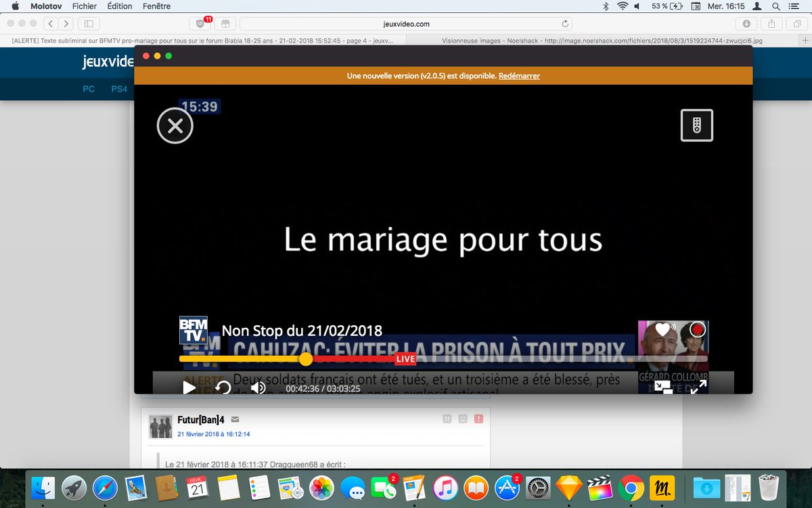Open the Fenêtre menu

coord(156,6)
